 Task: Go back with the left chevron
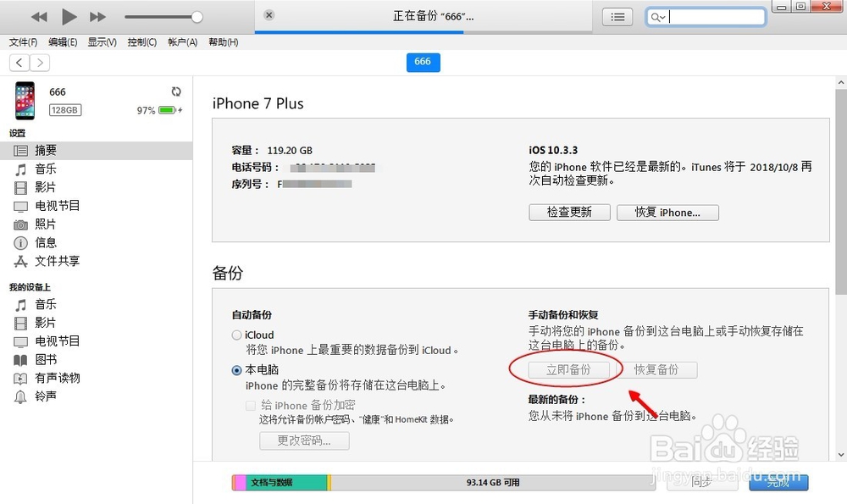coord(19,63)
